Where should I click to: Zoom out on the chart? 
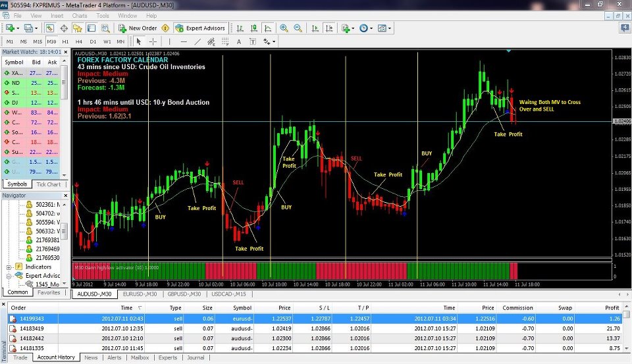pyautogui.click(x=298, y=28)
